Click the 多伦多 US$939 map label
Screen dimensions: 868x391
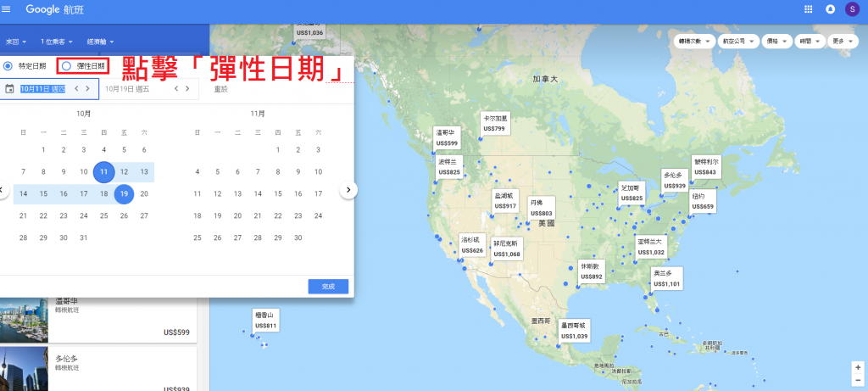pos(674,181)
